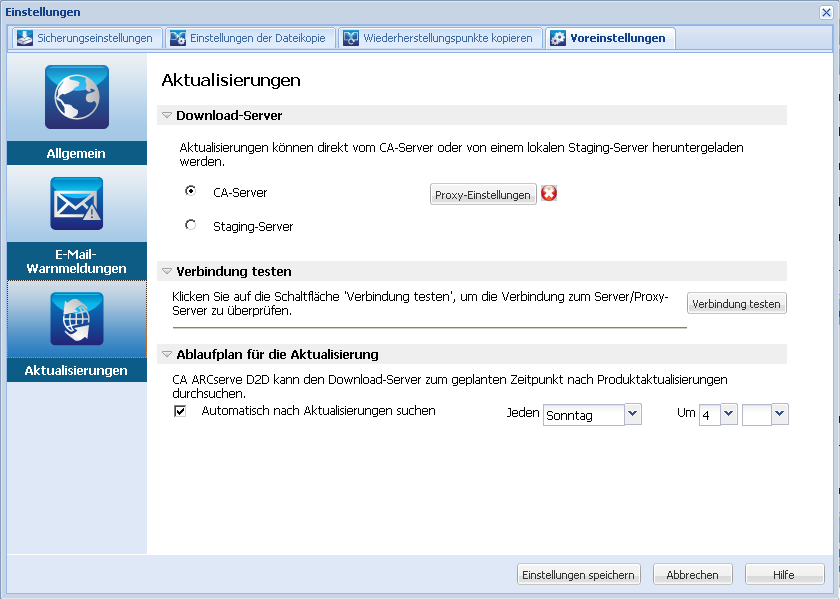The image size is (840, 599).
Task: Select the Allgemein sidebar label
Action: point(77,153)
